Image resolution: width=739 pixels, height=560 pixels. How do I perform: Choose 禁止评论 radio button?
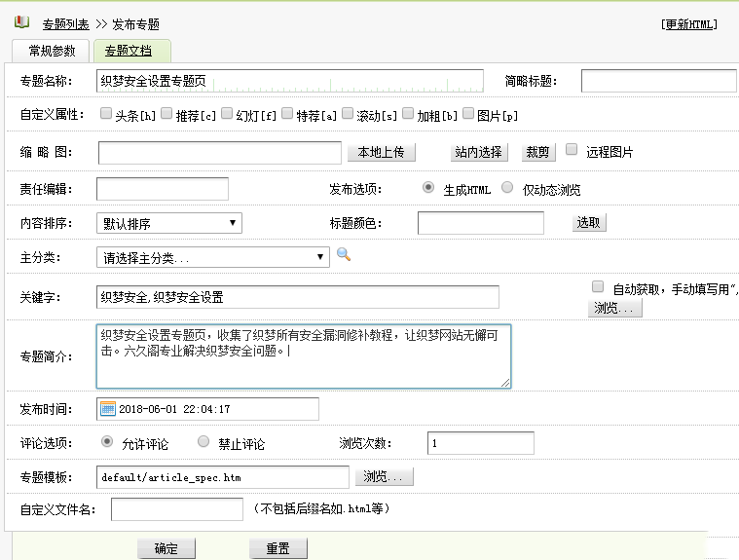click(x=203, y=442)
